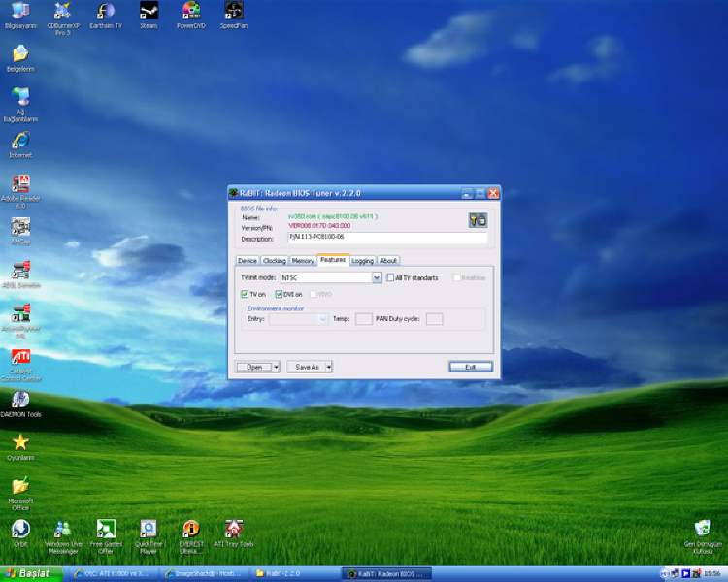Open the arrow menu beside Save As

[x=329, y=367]
